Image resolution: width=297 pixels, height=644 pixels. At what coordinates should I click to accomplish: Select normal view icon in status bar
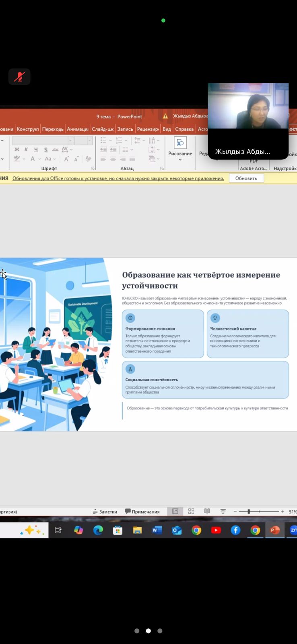pyautogui.click(x=175, y=511)
